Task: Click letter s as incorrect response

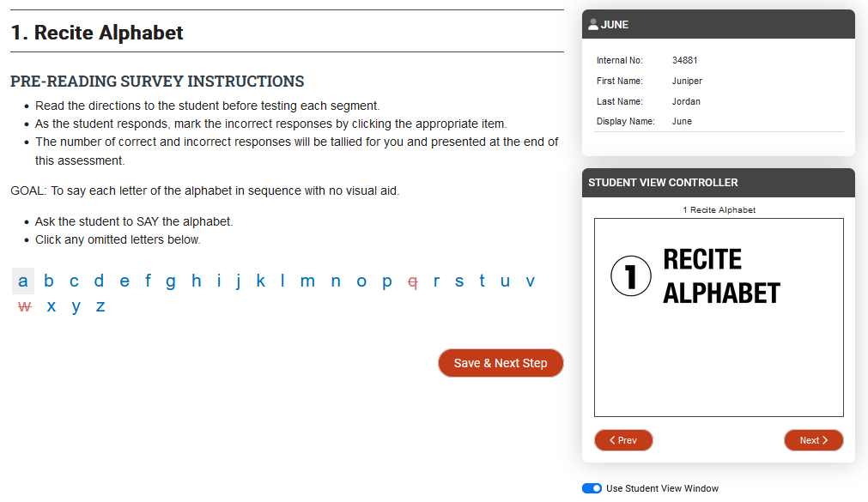Action: coord(459,281)
